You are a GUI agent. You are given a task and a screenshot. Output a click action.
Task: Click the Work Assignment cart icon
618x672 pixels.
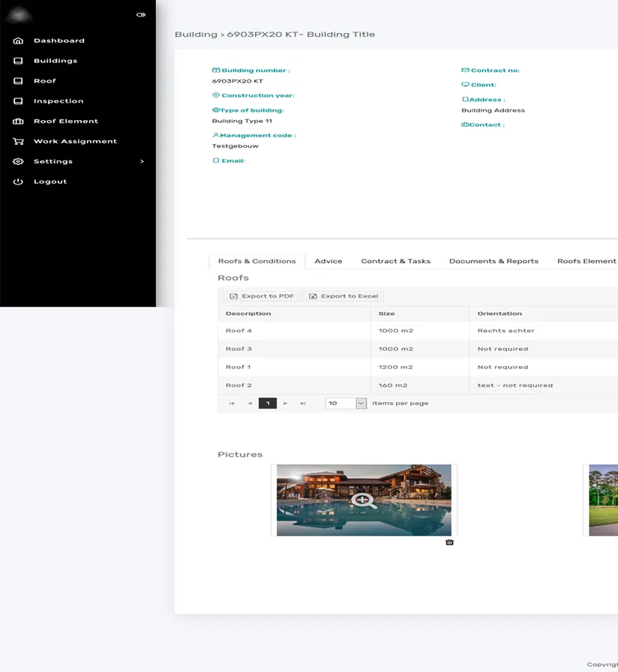click(x=18, y=141)
